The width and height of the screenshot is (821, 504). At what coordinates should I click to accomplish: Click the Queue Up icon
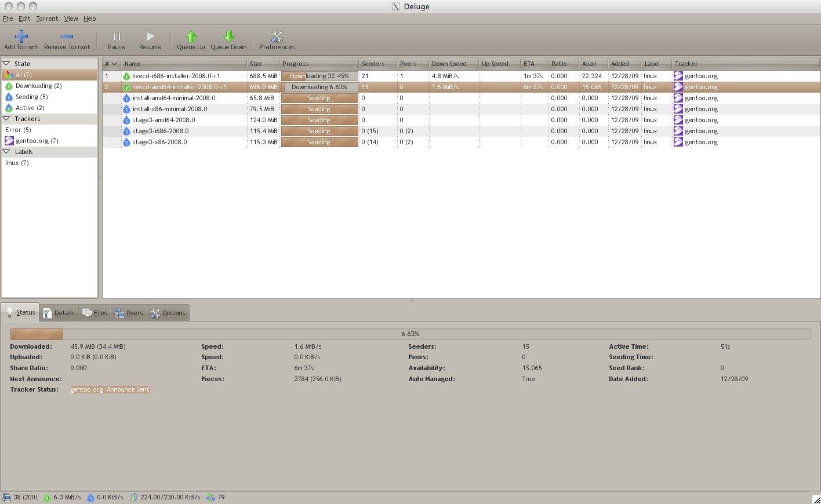[191, 35]
